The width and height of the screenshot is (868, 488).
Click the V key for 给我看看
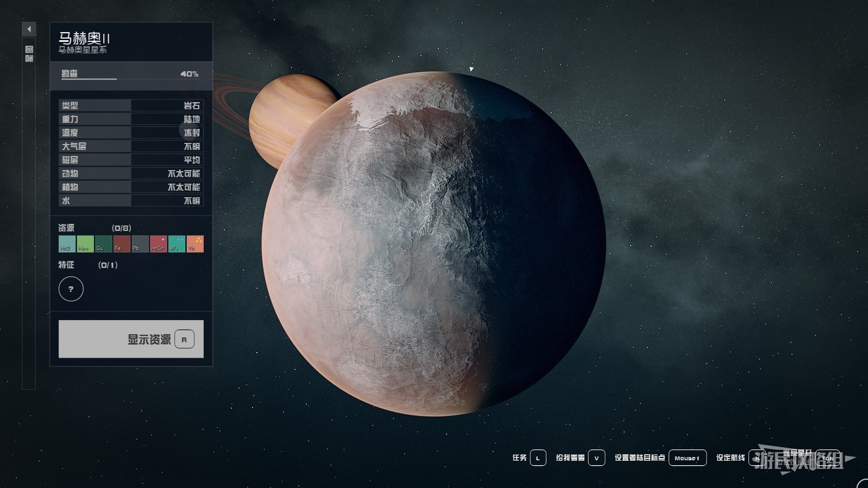(x=596, y=458)
